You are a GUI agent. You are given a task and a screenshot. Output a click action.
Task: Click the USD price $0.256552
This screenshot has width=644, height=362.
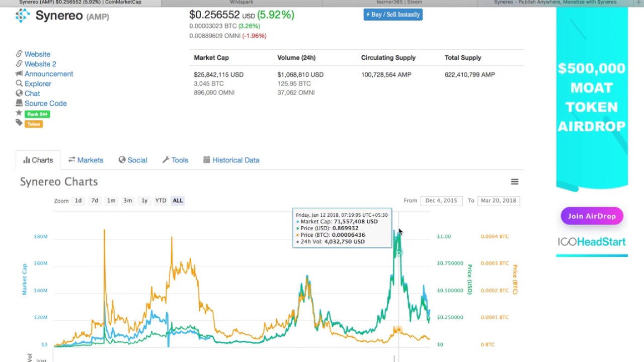(x=214, y=15)
